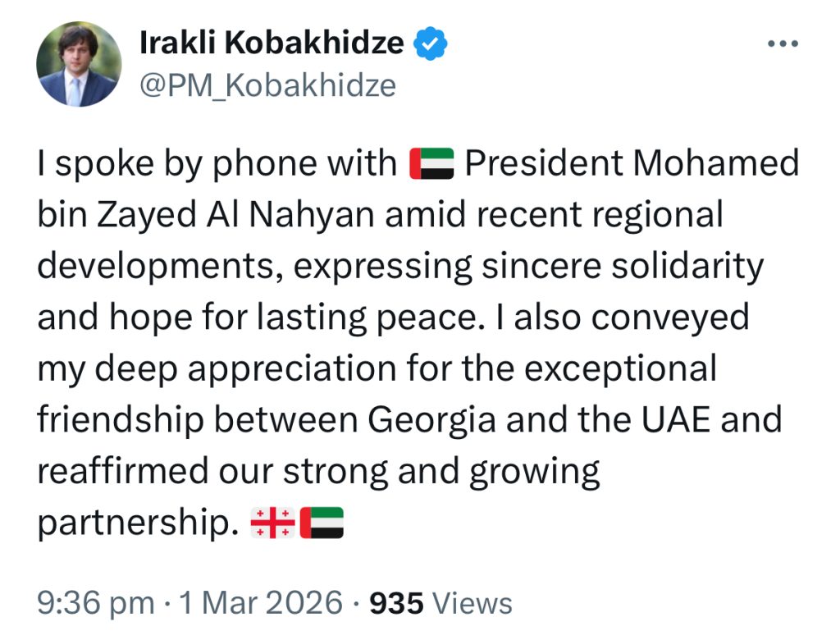Click the 9:36 pm timestamp
Viewport: 840px width, 640px height.
click(95, 603)
